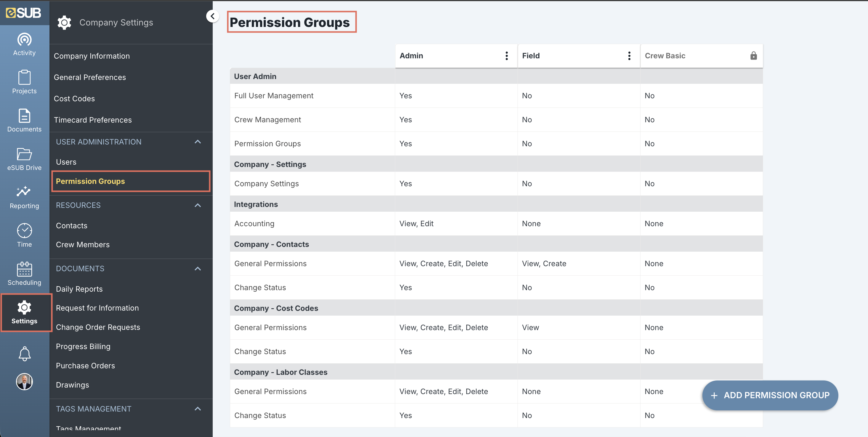This screenshot has width=868, height=437.
Task: Open Contacts under Resources
Action: (71, 226)
